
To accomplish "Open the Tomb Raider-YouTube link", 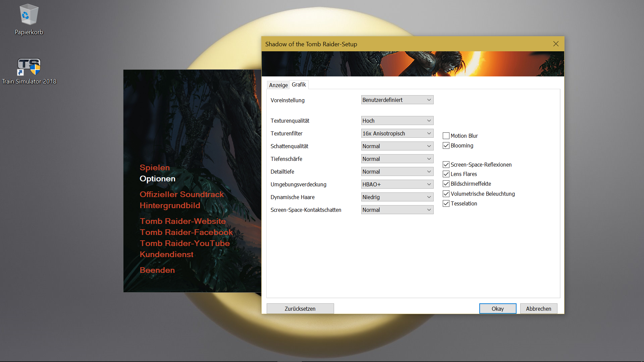I will tap(185, 243).
